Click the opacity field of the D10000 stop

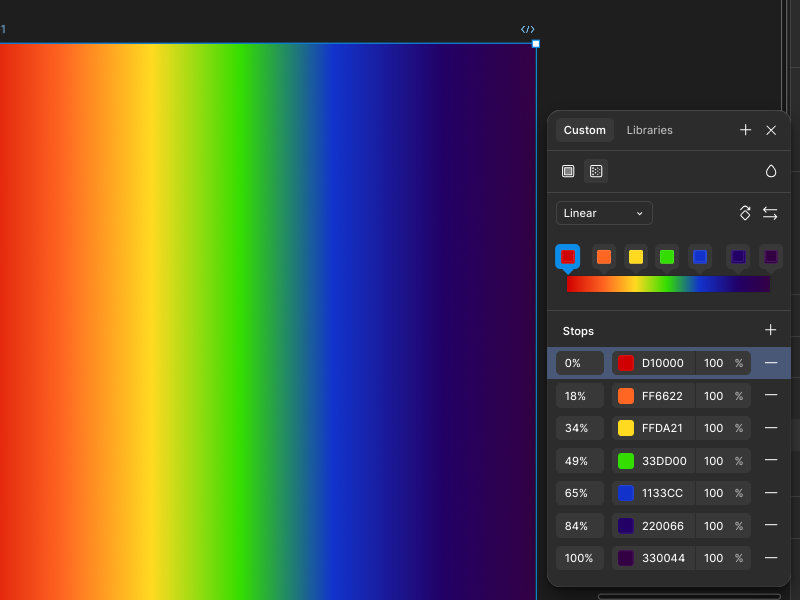pyautogui.click(x=723, y=363)
